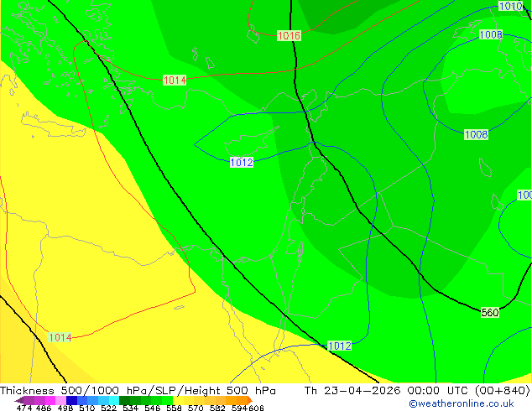Image resolution: width=532 pixels, height=411 pixels.
Task: Click the Crete island outline on map
Action: click(x=53, y=126)
